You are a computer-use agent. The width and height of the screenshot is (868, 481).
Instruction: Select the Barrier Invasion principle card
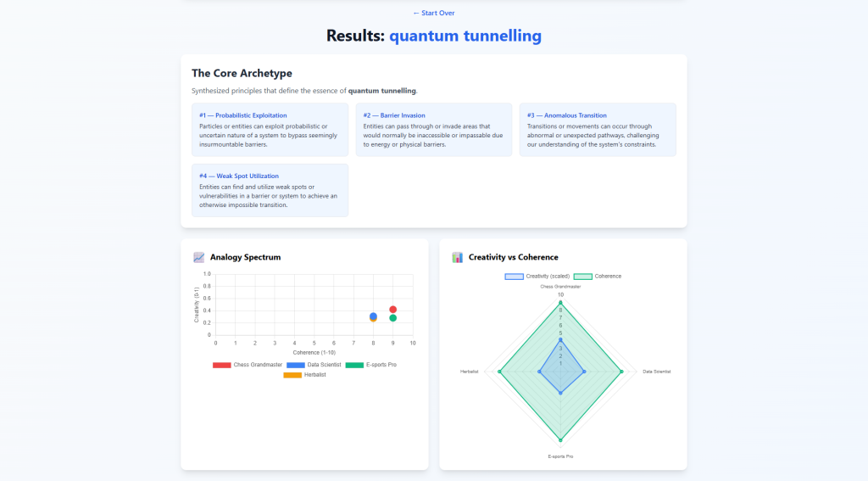(x=433, y=130)
